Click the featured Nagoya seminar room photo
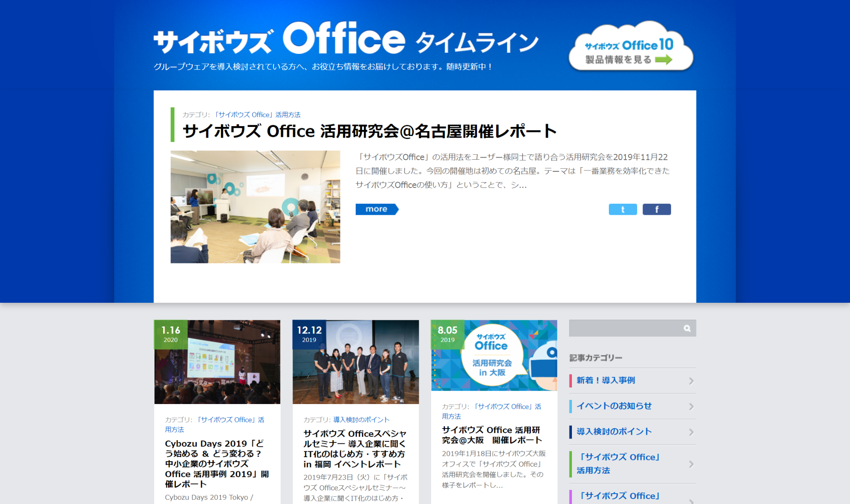 point(255,207)
